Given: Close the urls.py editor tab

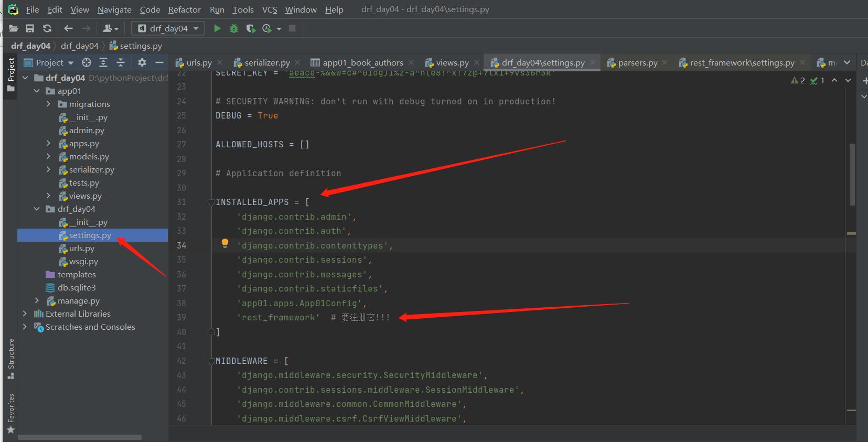Looking at the screenshot, I should click(220, 62).
